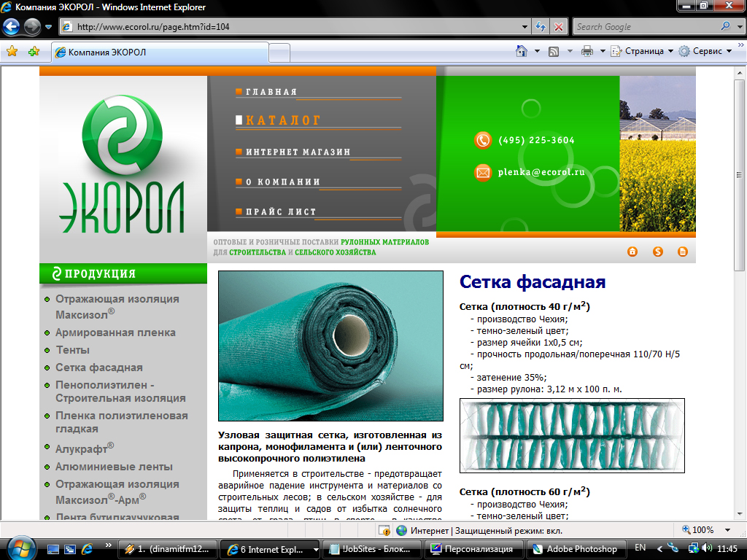This screenshot has width=747, height=560.
Task: Open the orange home icon on the strip
Action: (x=632, y=251)
